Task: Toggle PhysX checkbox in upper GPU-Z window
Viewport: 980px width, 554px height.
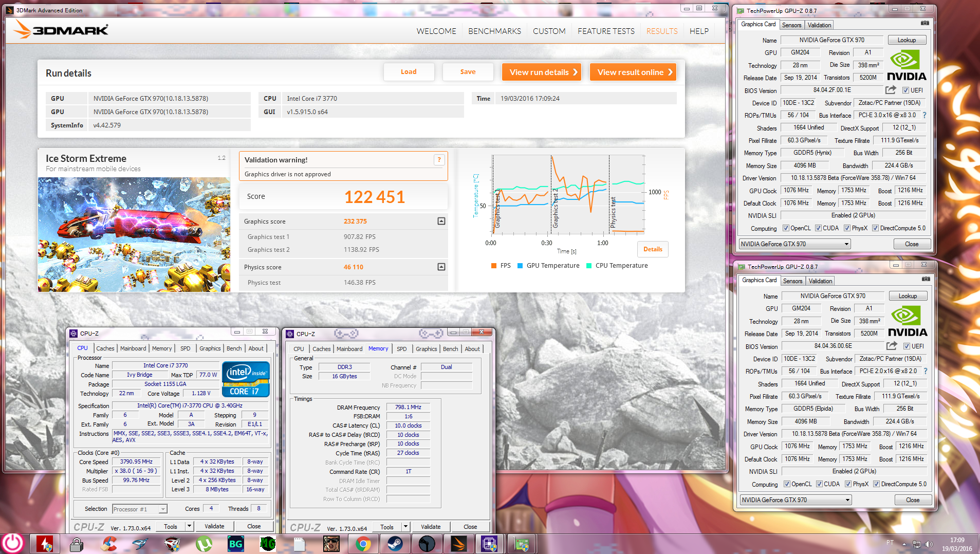Action: (847, 228)
